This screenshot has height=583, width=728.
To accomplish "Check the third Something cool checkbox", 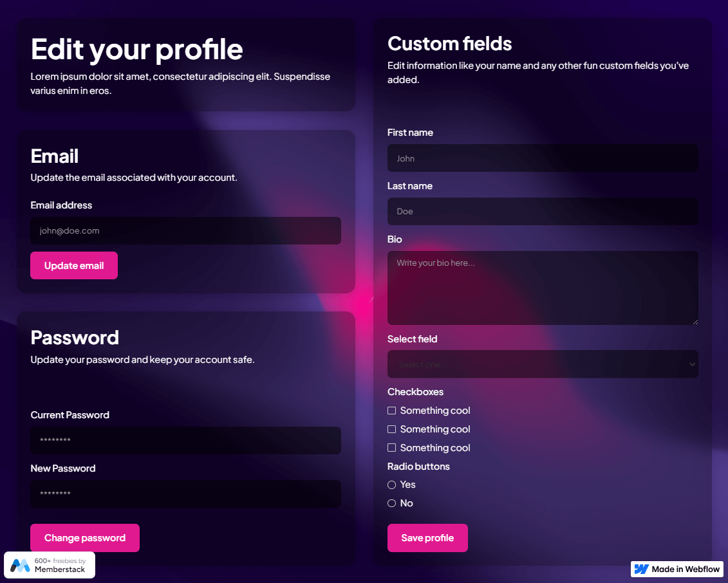I will coord(391,447).
